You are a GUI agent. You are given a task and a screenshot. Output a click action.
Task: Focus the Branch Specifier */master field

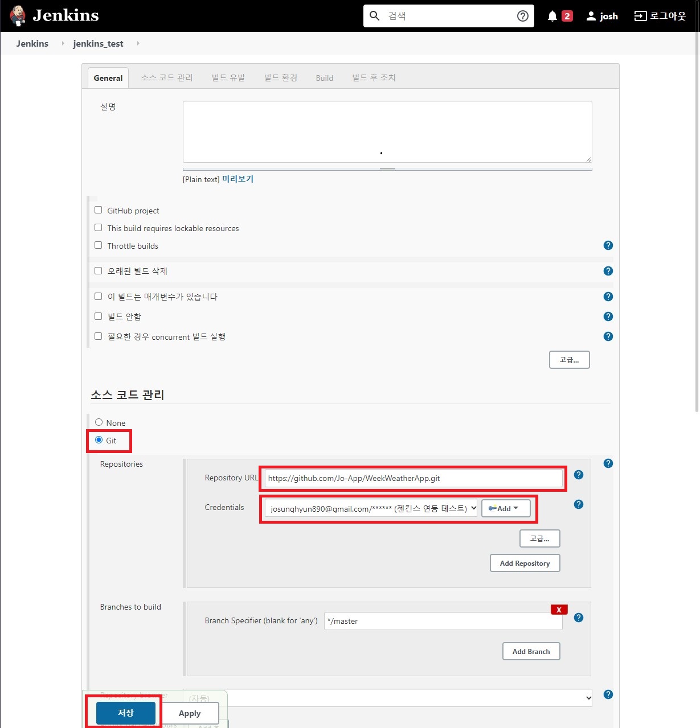point(443,621)
